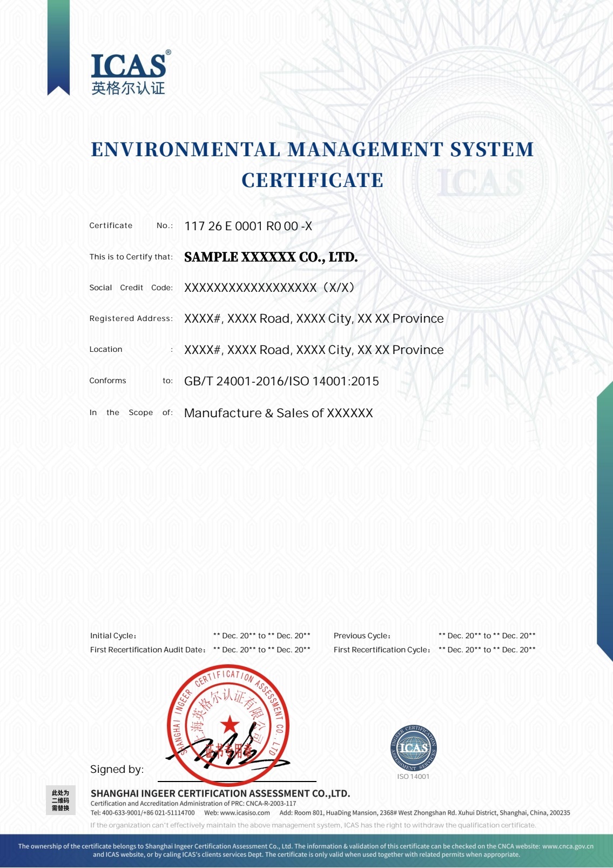Click the Previous Cycle date range
The height and width of the screenshot is (868, 613).
point(487,636)
